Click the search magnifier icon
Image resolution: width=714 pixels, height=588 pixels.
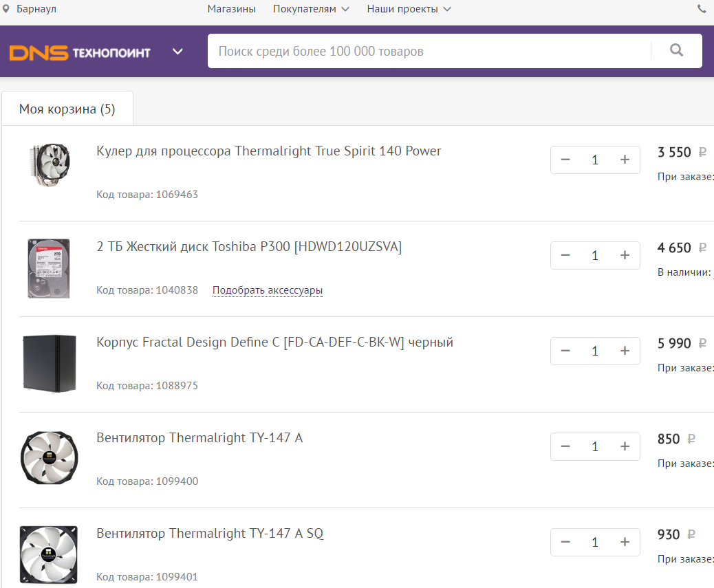coord(677,50)
